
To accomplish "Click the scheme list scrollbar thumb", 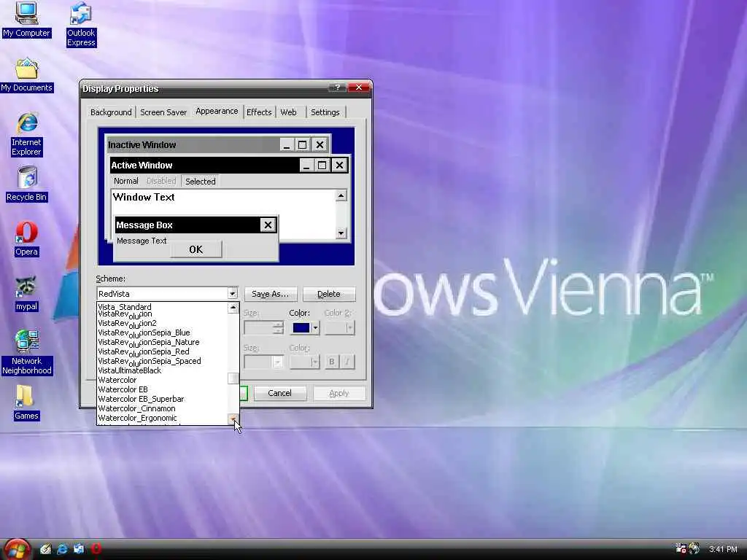I will click(233, 378).
